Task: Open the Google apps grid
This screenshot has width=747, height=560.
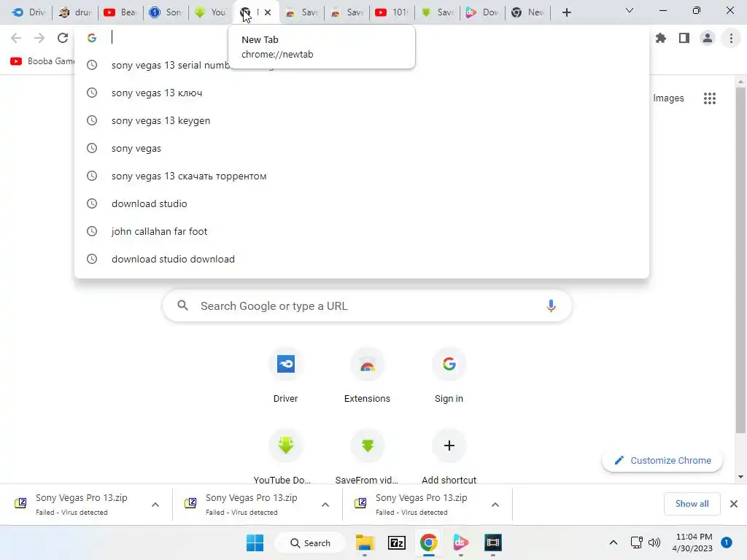Action: point(710,98)
